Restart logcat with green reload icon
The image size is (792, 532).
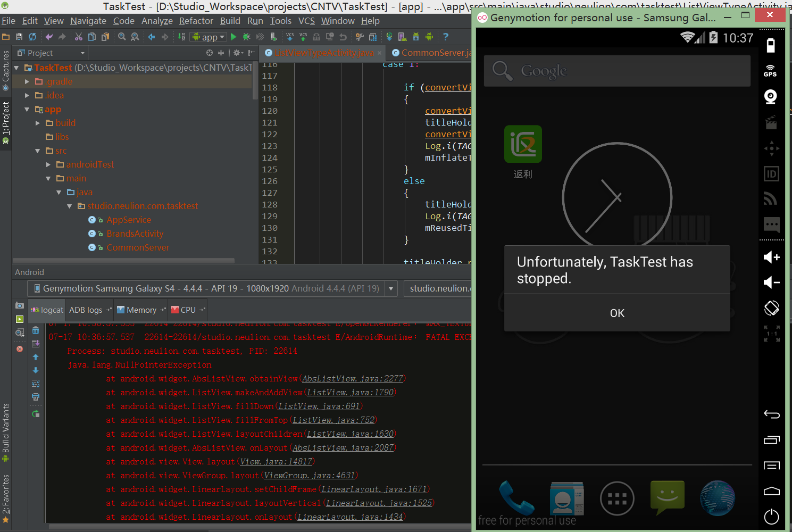(36, 414)
